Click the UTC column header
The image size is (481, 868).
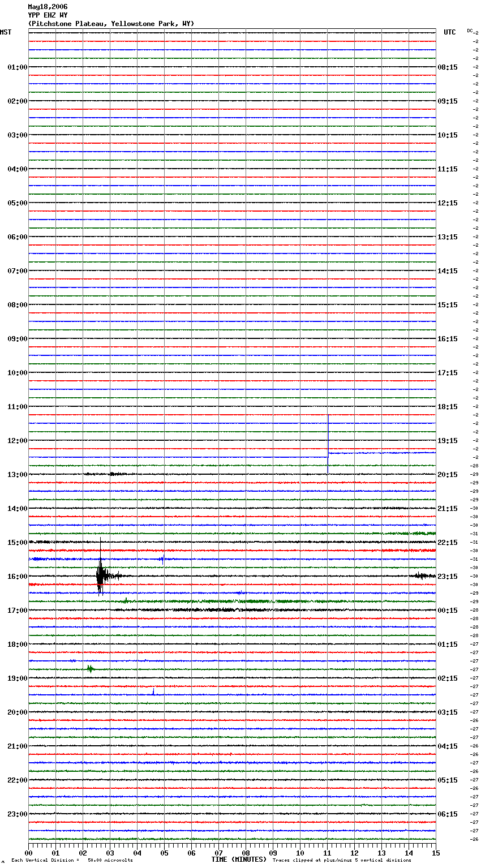450,32
